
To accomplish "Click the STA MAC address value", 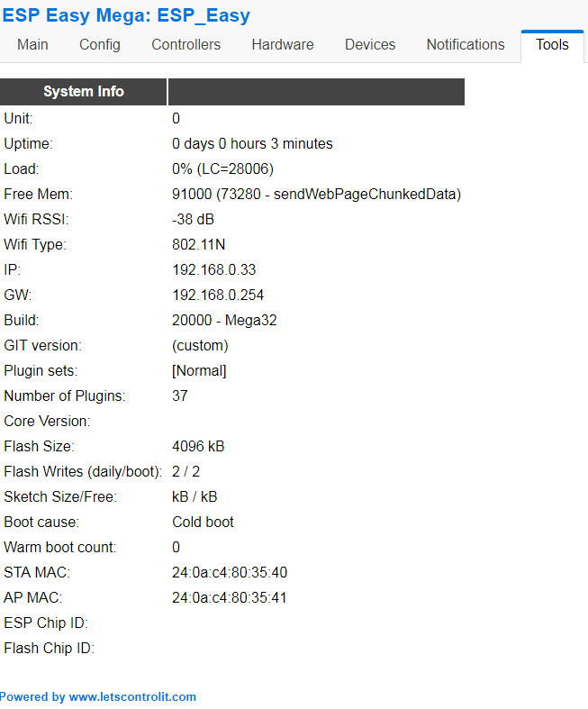I will click(230, 572).
